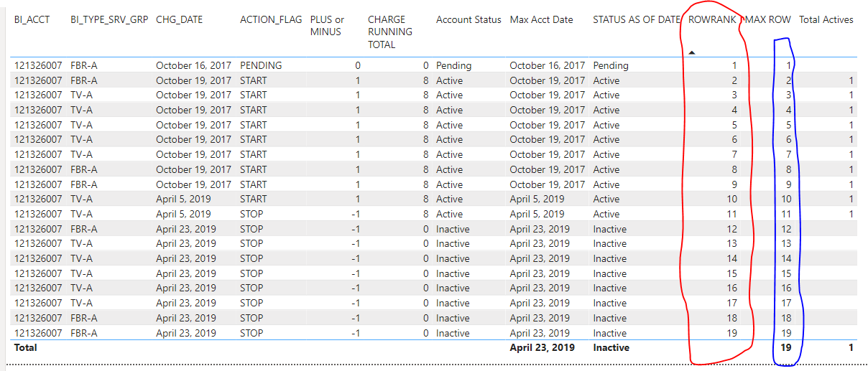Click the Max Acct Date column header
868x371 pixels.
(542, 20)
